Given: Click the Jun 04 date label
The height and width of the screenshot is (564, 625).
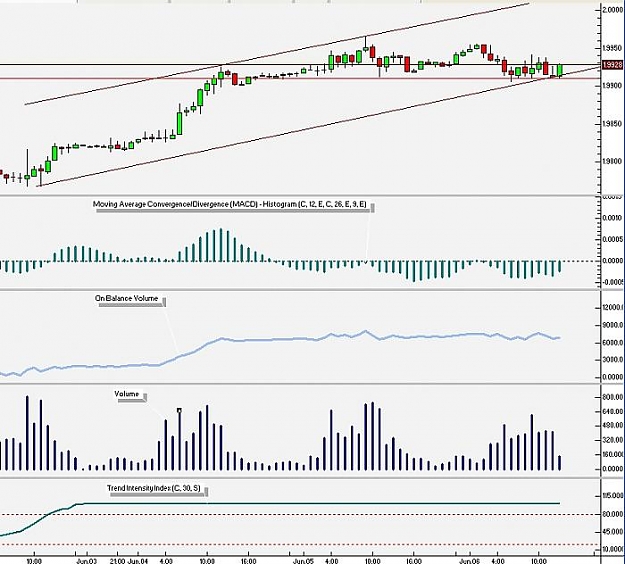Looking at the screenshot, I should point(138,561).
